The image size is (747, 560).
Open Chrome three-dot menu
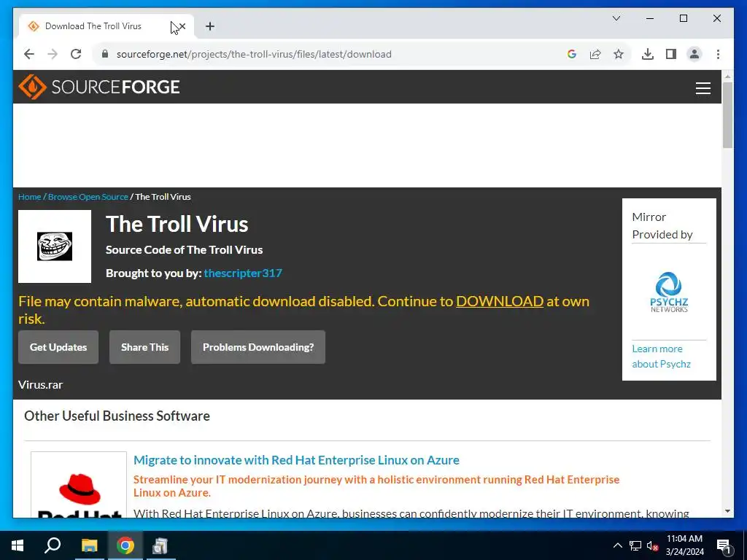tap(718, 54)
